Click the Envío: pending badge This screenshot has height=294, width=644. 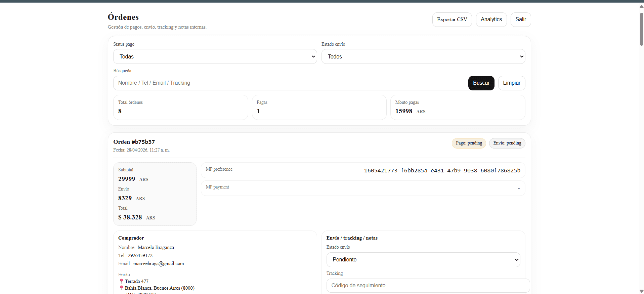pos(507,143)
